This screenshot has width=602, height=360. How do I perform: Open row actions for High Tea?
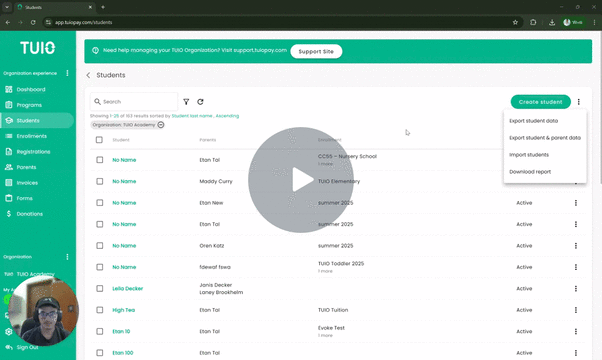(x=576, y=310)
